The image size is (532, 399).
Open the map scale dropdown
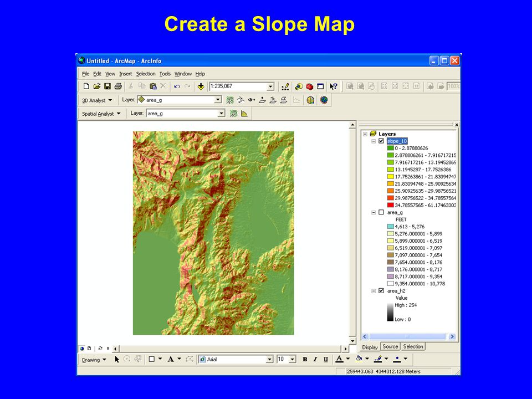[x=270, y=86]
